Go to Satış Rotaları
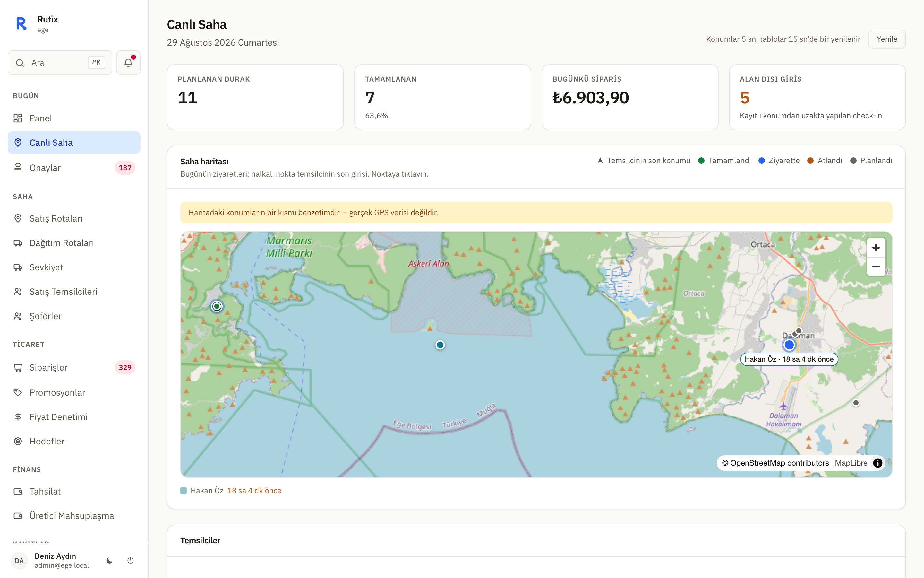The image size is (924, 578). click(74, 218)
